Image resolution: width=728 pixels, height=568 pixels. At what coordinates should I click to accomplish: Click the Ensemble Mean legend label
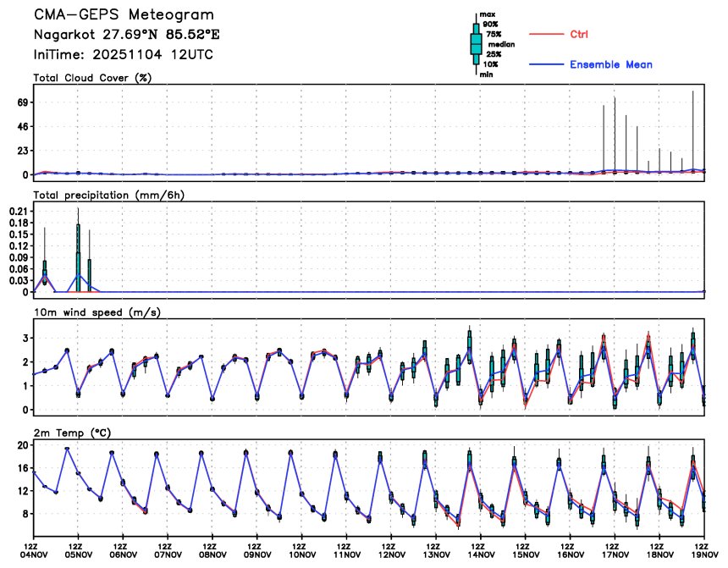point(611,64)
